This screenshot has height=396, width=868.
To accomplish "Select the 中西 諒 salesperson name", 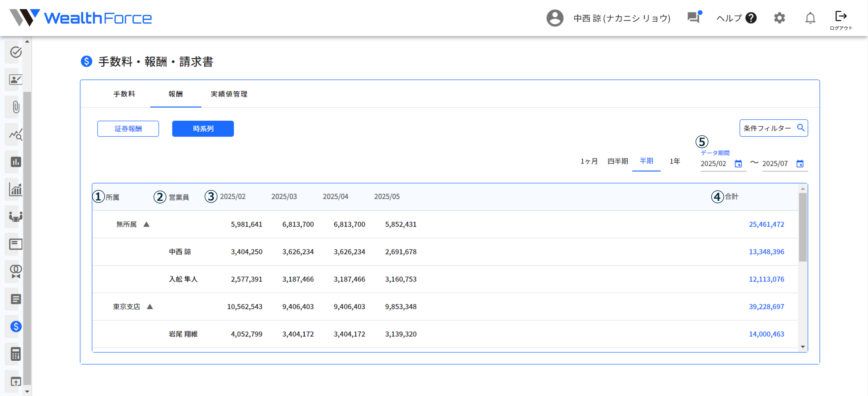I will [x=180, y=252].
